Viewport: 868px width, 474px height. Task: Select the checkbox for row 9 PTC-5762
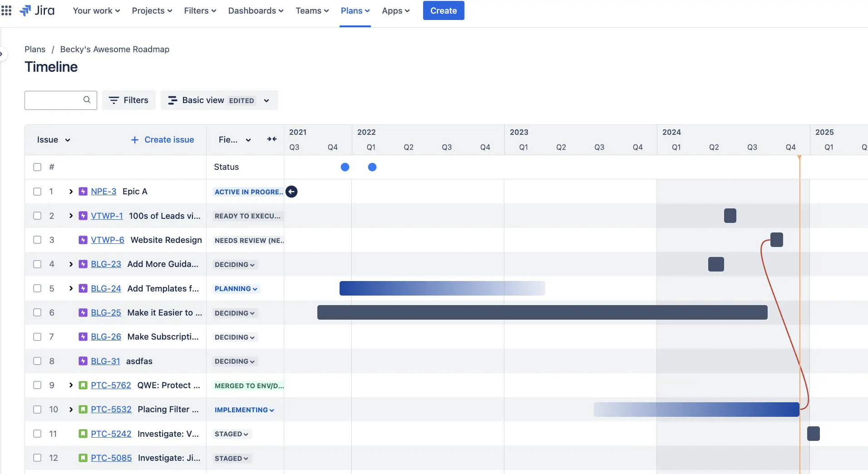point(37,385)
